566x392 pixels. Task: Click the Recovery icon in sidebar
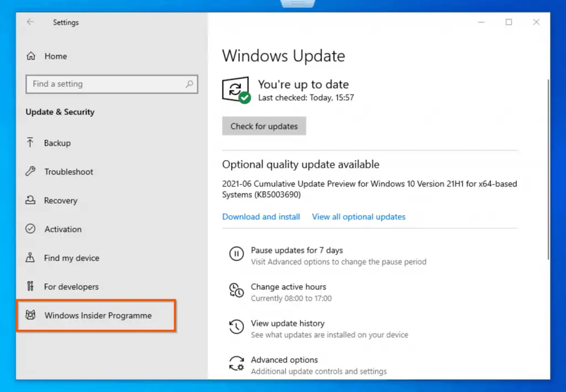click(30, 200)
